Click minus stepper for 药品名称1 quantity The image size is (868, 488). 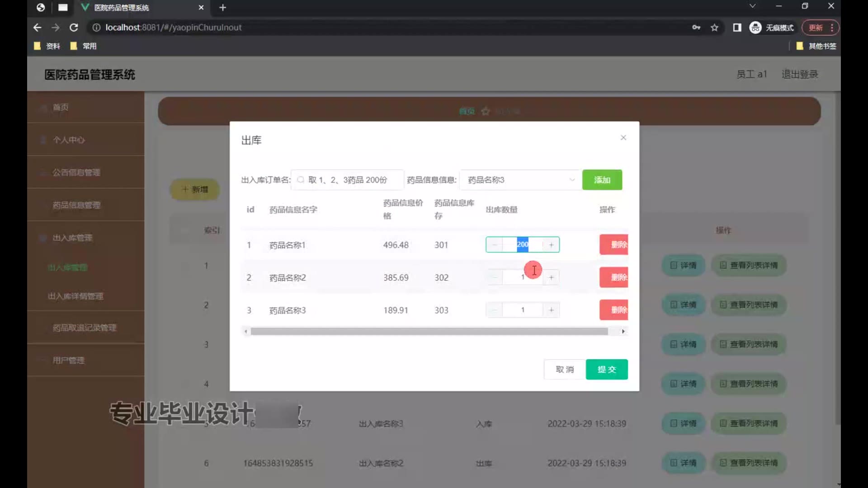click(495, 244)
